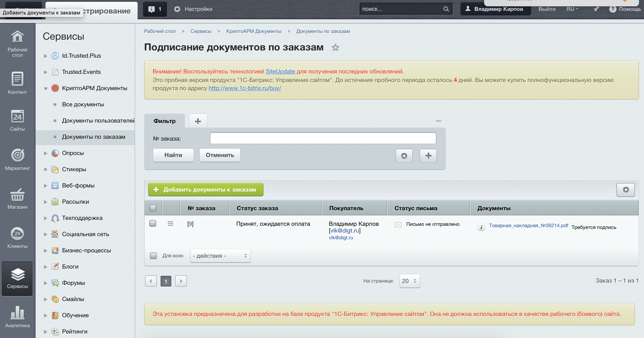Image resolution: width=644 pixels, height=338 pixels.
Task: Click the Рабочий стол sidebar icon
Action: [x=18, y=40]
